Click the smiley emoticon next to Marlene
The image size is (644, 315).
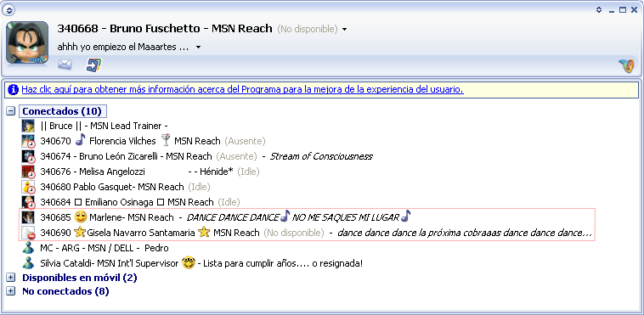click(81, 217)
